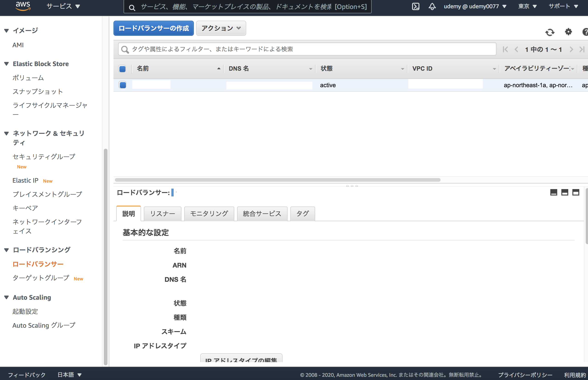Collapse the ネットワーク & セキュリティ section
This screenshot has width=588, height=380.
click(x=6, y=133)
